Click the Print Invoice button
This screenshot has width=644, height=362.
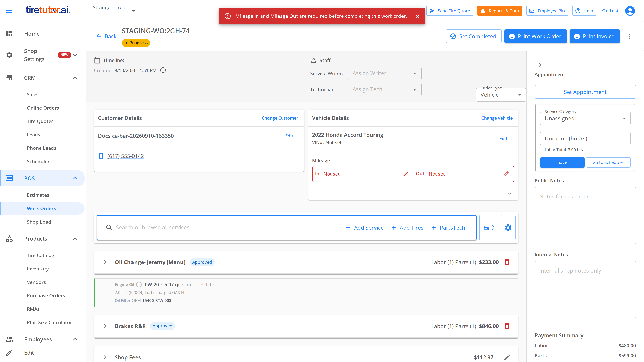(x=595, y=36)
